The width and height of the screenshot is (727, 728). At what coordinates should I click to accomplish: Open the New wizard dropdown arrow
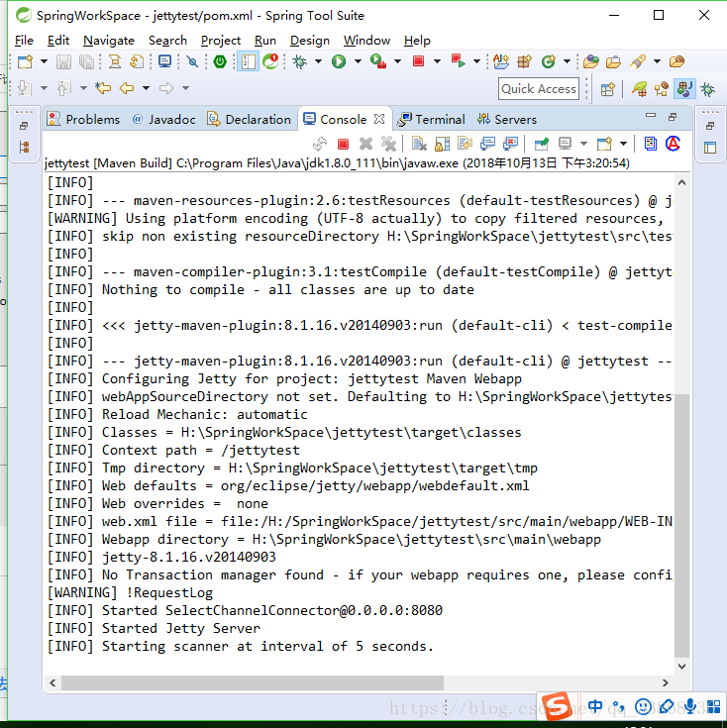click(44, 61)
